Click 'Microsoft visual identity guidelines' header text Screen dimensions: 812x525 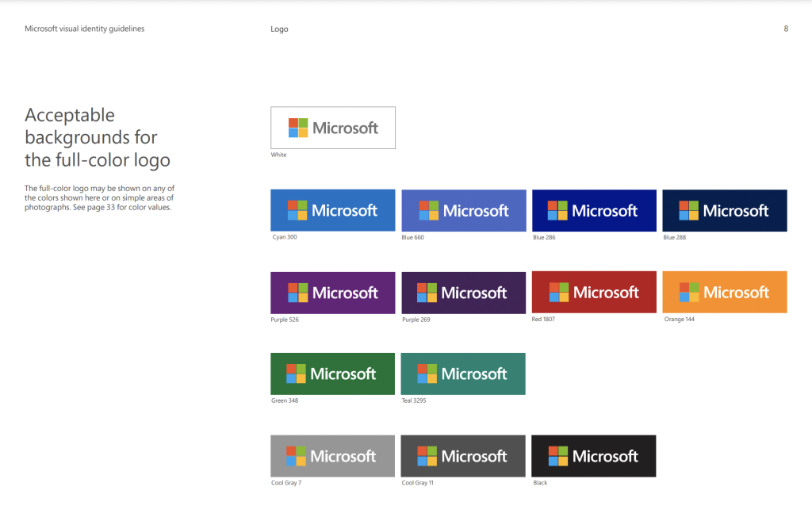tap(84, 29)
